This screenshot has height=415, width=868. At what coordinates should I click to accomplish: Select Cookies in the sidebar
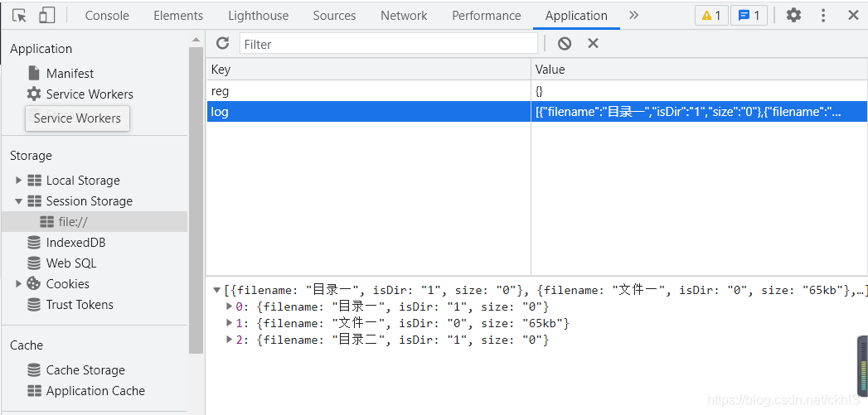[x=67, y=284]
